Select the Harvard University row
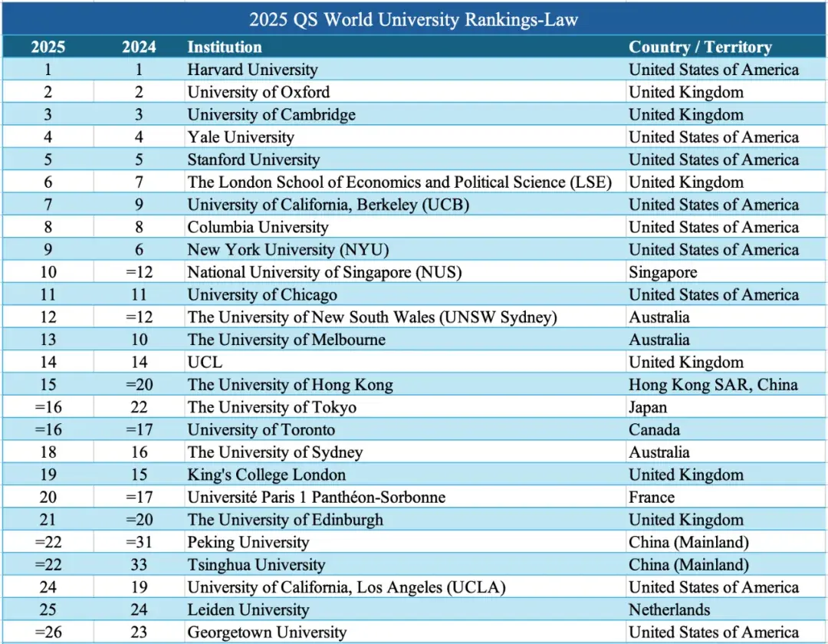The height and width of the screenshot is (644, 828). [x=251, y=69]
